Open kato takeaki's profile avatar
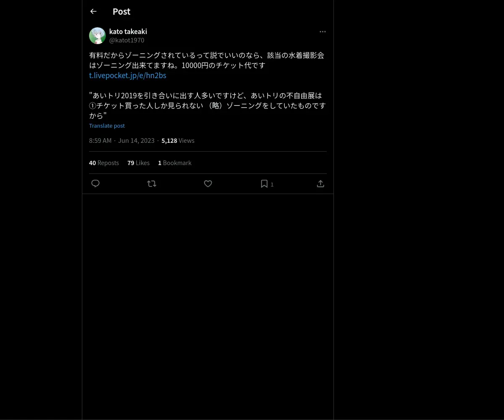Viewport: 504px width, 420px height. 97,36
